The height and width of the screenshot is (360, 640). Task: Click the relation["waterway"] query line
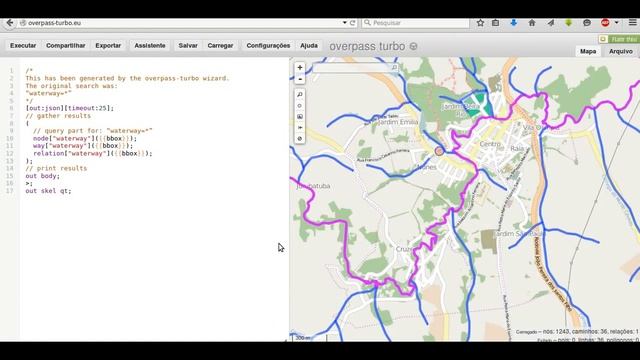coord(93,153)
